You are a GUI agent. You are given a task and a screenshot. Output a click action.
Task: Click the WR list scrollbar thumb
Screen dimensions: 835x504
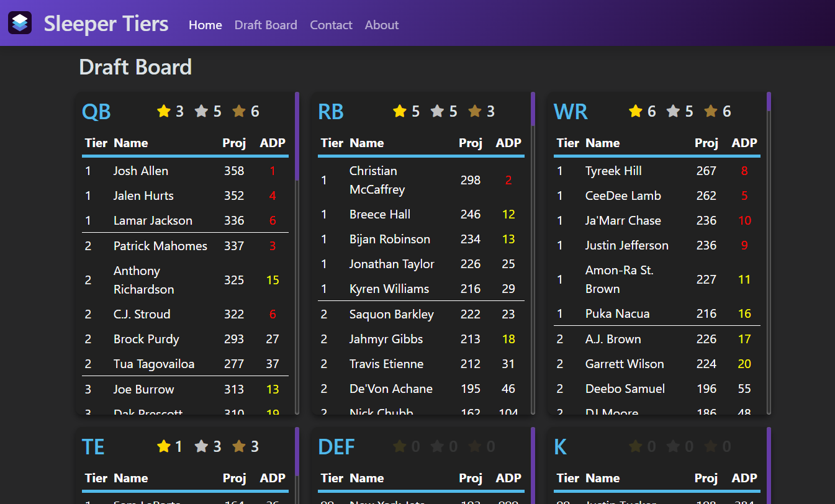(x=769, y=102)
